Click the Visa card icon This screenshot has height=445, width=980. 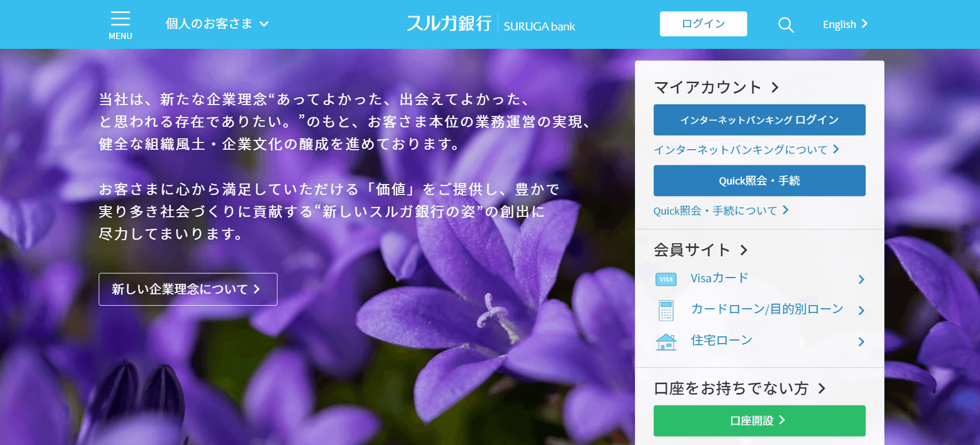coord(666,279)
